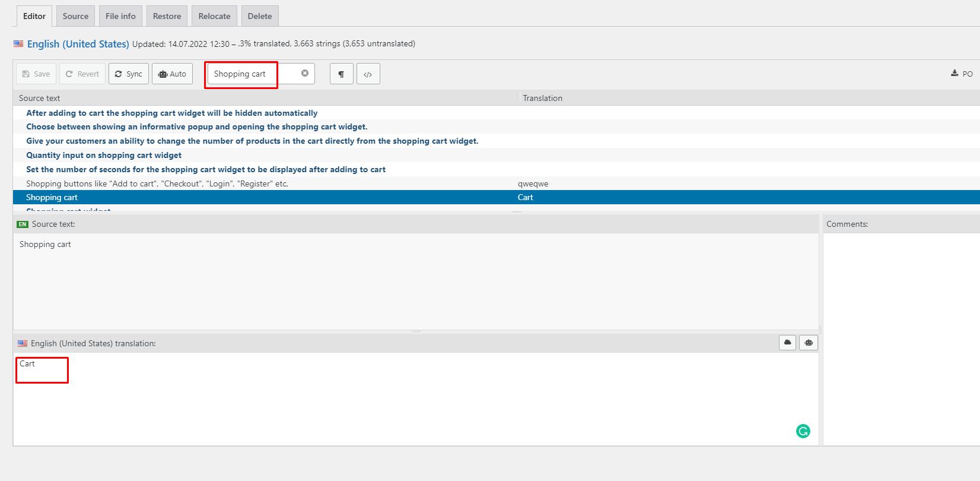
Task: Click the Revert button
Action: (82, 74)
